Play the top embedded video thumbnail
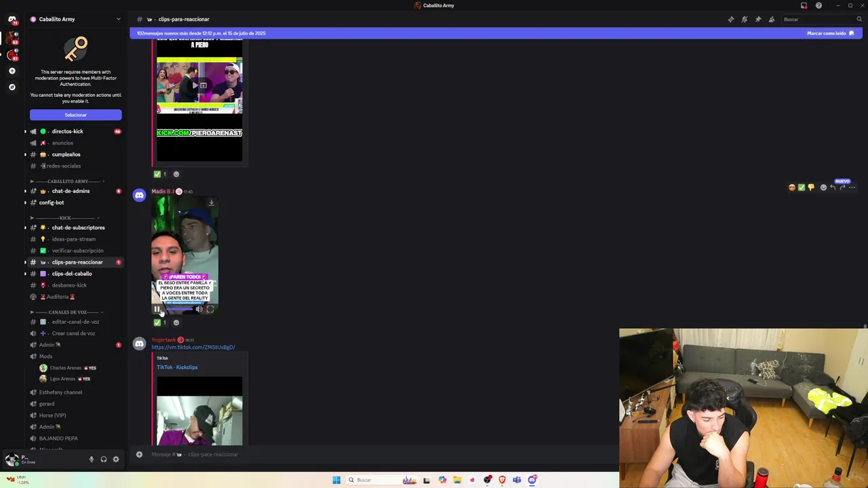Image resolution: width=868 pixels, height=488 pixels. 195,85
